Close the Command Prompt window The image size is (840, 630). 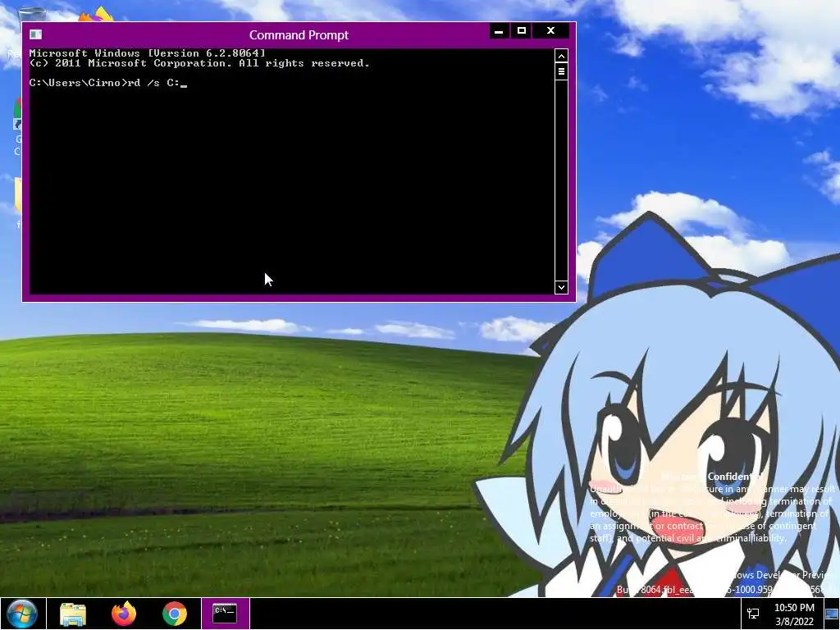tap(550, 31)
